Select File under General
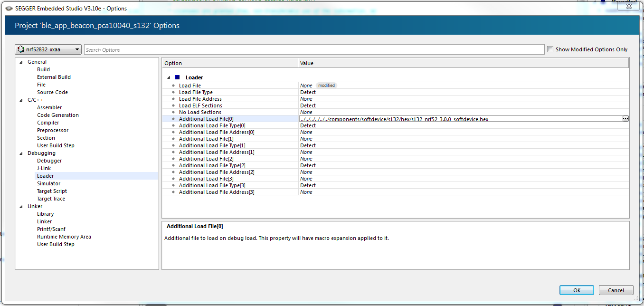This screenshot has width=644, height=306. (41, 85)
